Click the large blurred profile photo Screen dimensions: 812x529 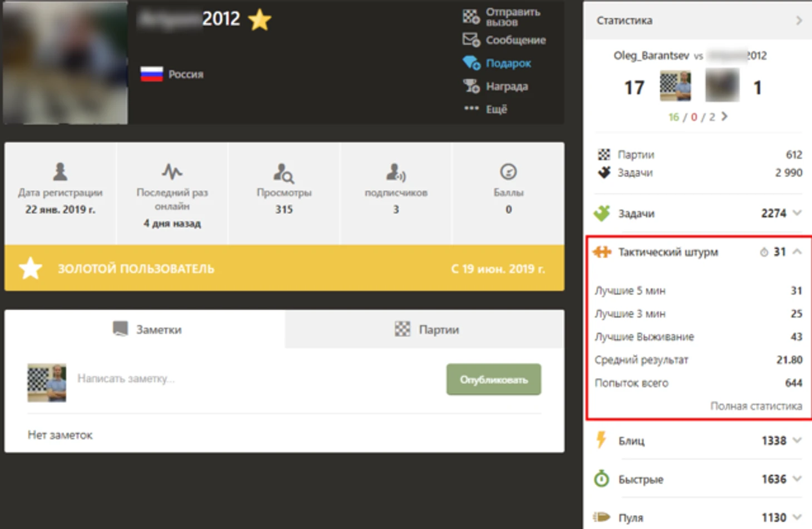pos(65,62)
